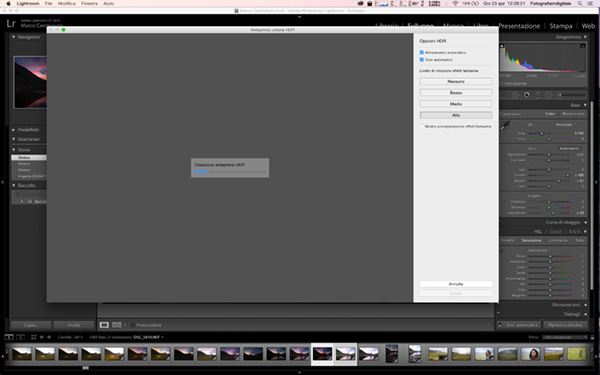Select the topmost Ombre history step

click(x=29, y=158)
